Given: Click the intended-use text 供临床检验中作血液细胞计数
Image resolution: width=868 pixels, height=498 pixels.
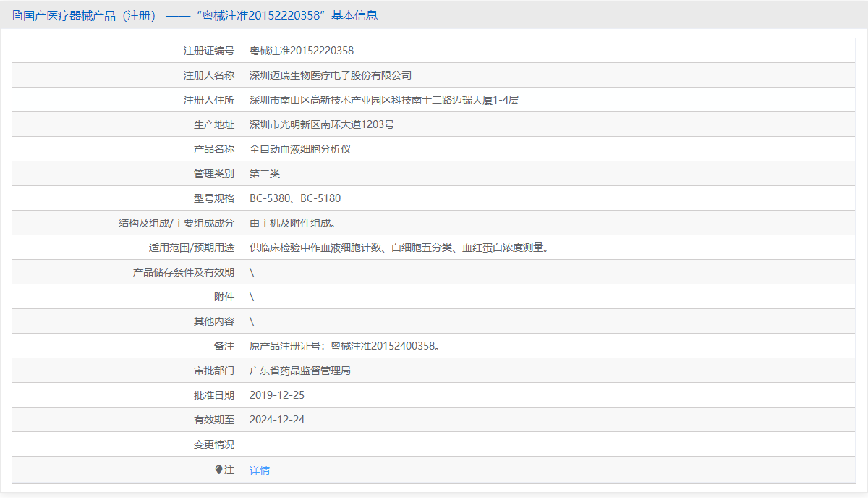Looking at the screenshot, I should tap(315, 248).
